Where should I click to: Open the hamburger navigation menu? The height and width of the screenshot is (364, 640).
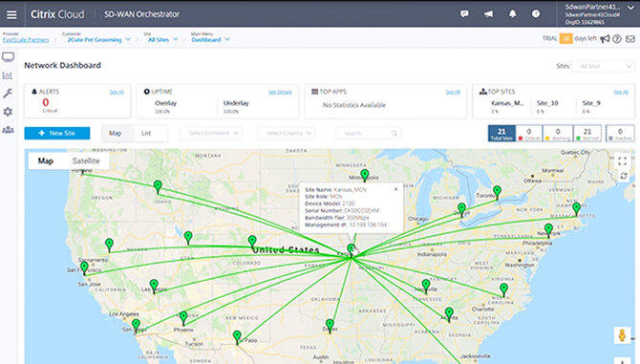pyautogui.click(x=11, y=14)
